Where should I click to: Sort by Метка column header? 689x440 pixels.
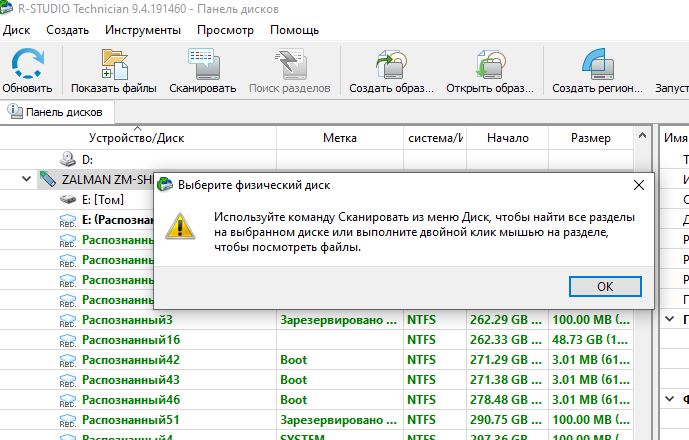[x=340, y=138]
